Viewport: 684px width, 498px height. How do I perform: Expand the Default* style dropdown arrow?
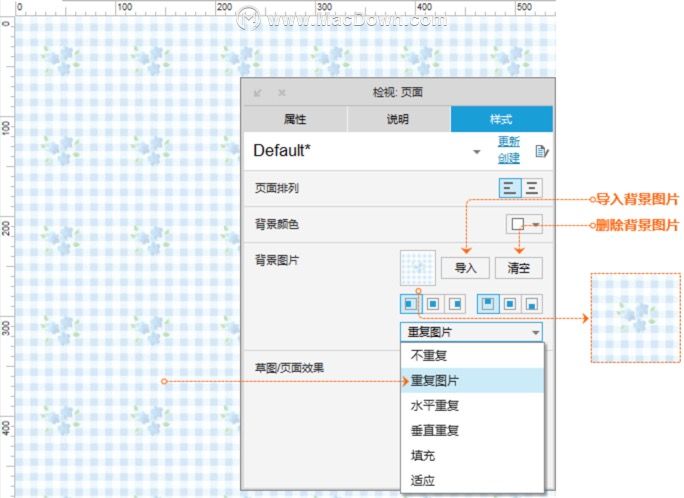point(477,152)
